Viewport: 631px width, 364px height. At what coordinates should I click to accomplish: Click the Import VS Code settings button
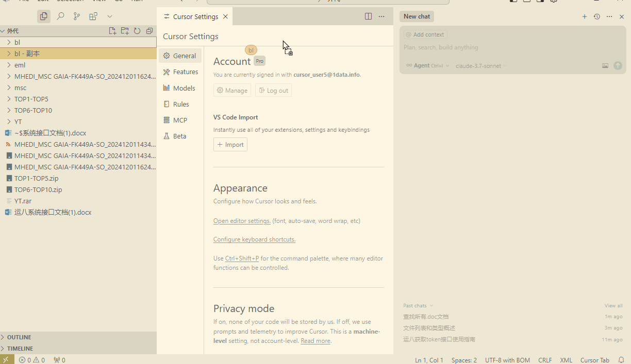(x=230, y=145)
